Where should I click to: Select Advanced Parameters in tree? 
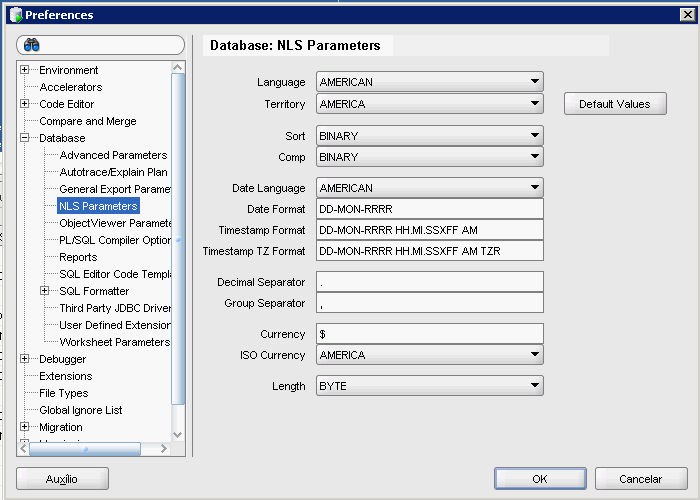(113, 155)
